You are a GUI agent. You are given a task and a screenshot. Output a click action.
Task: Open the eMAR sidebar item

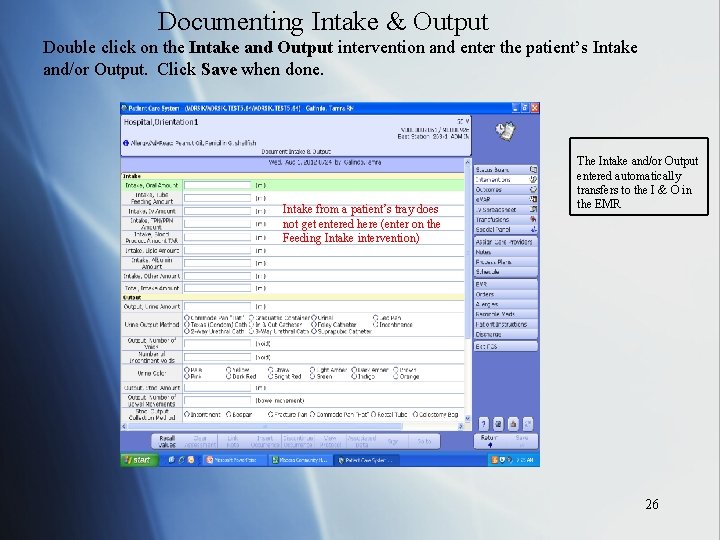pyautogui.click(x=506, y=200)
